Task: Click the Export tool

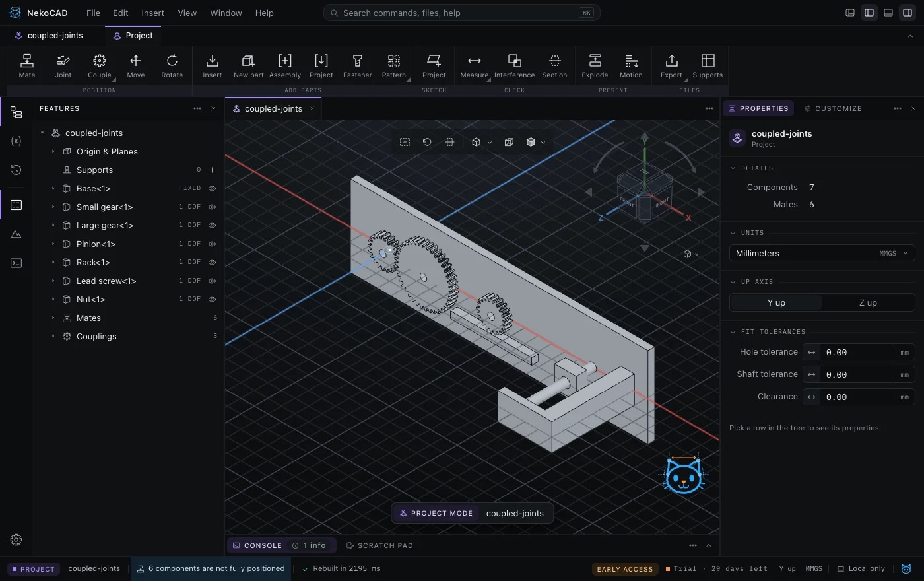Action: 672,66
